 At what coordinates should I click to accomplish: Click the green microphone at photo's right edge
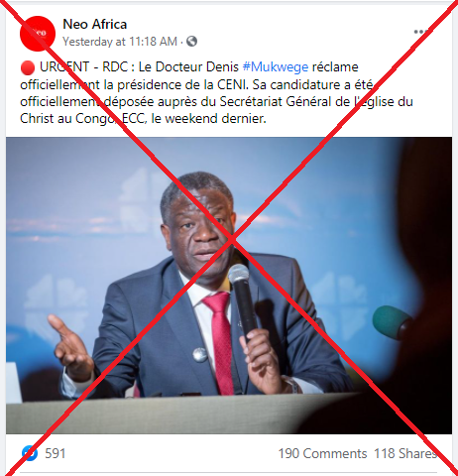click(x=392, y=322)
